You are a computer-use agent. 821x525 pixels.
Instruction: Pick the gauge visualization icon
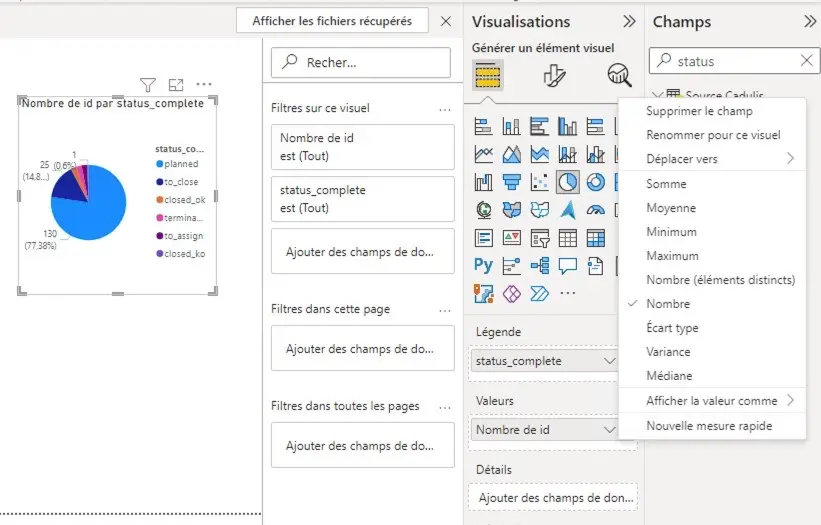[595, 210]
